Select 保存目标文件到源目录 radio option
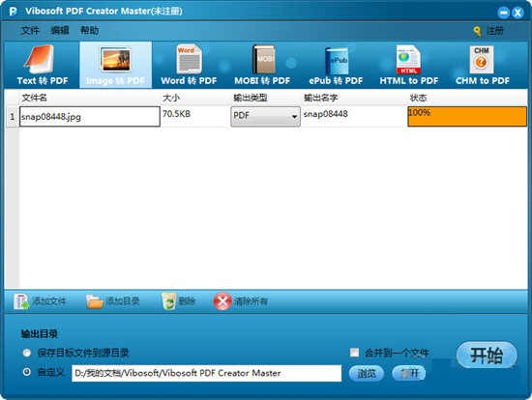 [x=27, y=353]
